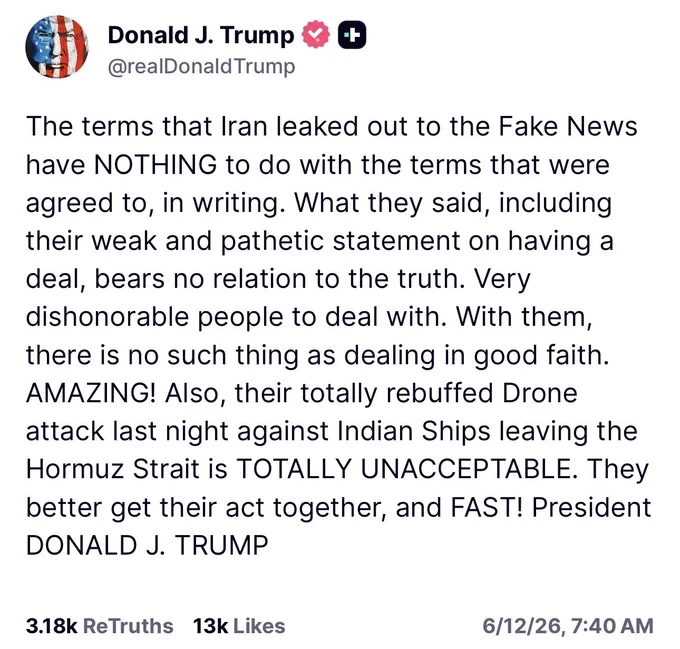View the 13k Likes count
Screen dimensions: 680x649
pyautogui.click(x=239, y=626)
